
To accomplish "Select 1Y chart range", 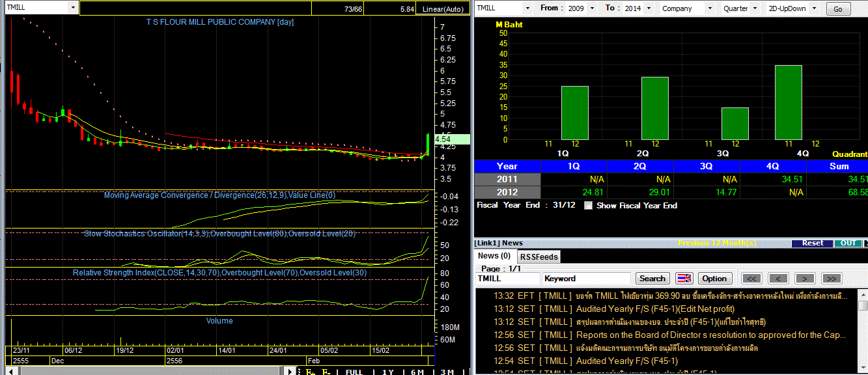I will (387, 372).
